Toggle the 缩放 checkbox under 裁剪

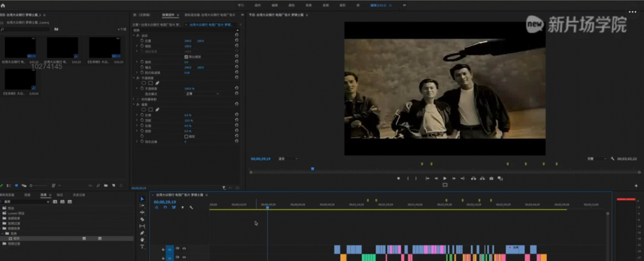186,136
